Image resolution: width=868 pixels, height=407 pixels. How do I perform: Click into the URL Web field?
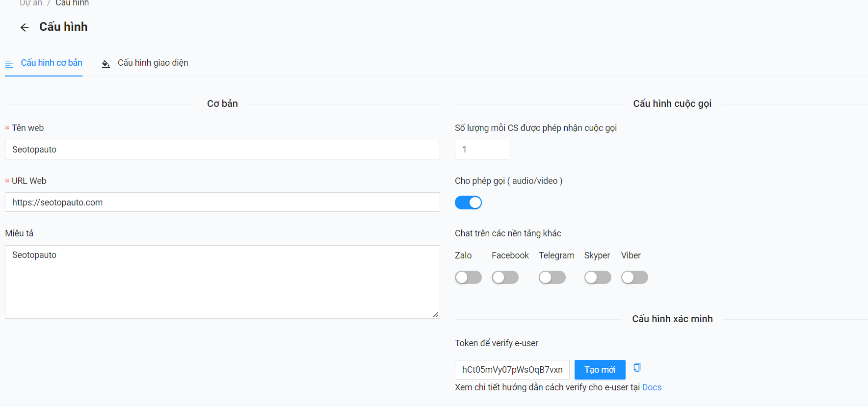[x=222, y=202]
